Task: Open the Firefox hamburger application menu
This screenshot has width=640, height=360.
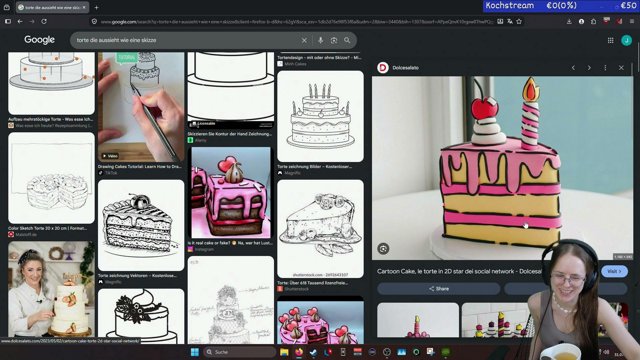Action: coord(632,21)
